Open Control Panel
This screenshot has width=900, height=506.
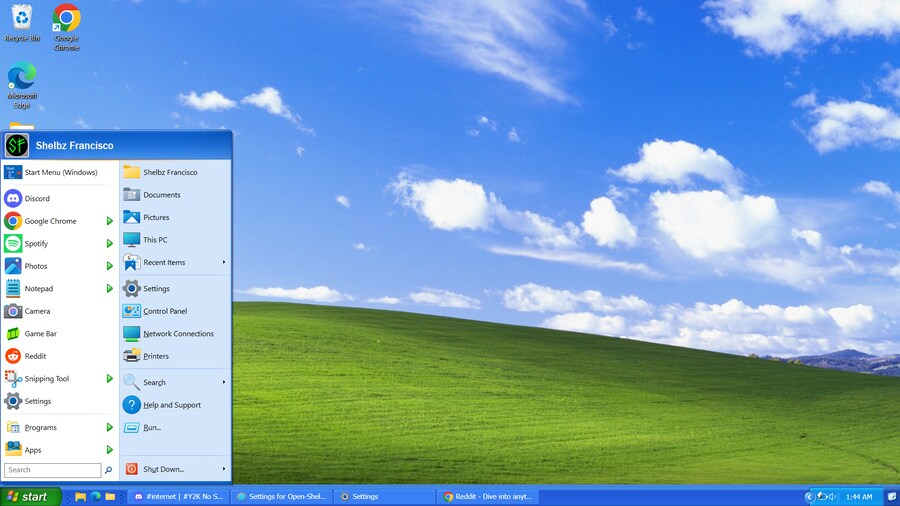[x=164, y=311]
